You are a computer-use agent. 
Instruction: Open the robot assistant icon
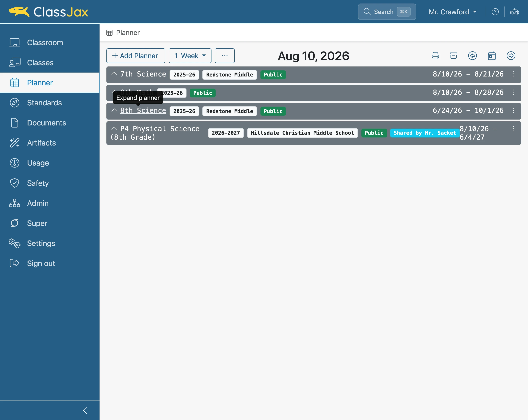click(x=514, y=12)
